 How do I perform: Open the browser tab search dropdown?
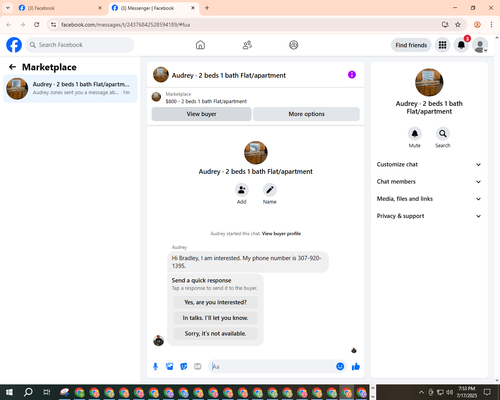click(x=8, y=8)
